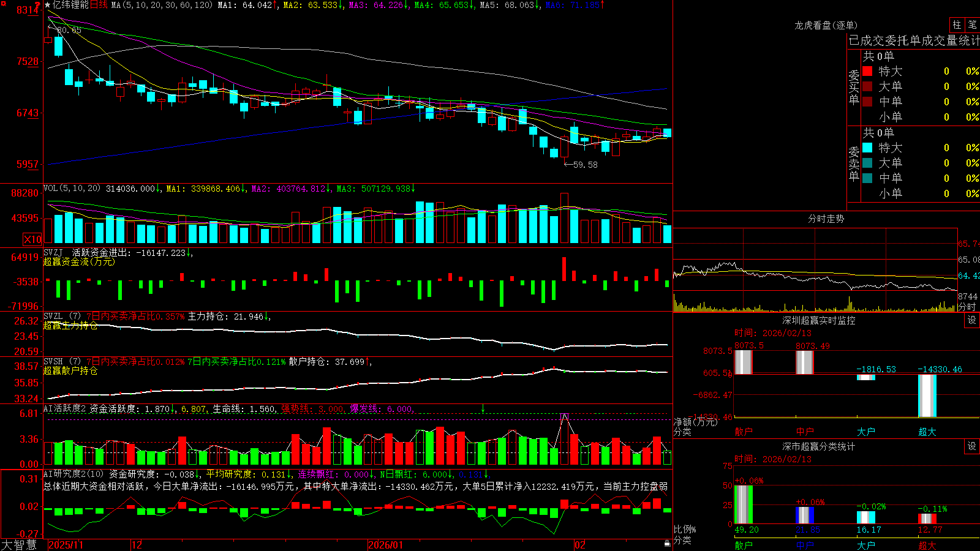The height and width of the screenshot is (551, 980).
Task: Click the SVZJ indicator name
Action: (x=53, y=253)
